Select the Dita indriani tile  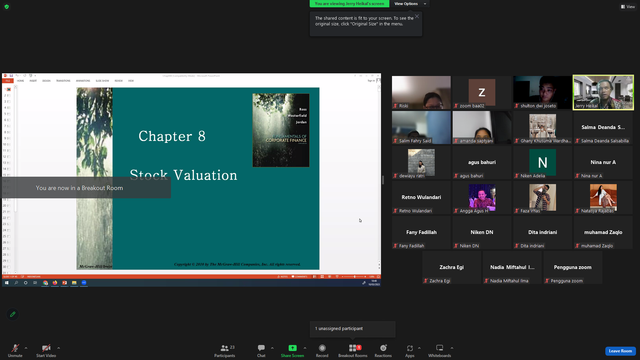click(x=542, y=233)
